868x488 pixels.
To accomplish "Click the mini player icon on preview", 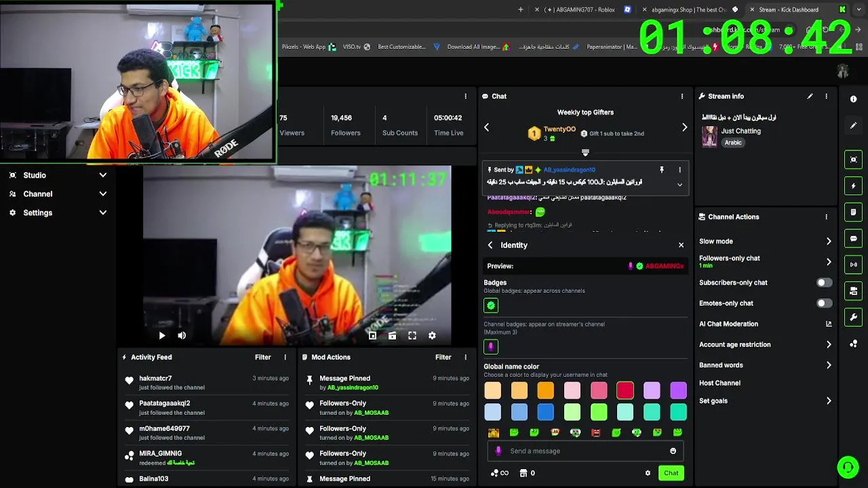I will click(x=372, y=335).
